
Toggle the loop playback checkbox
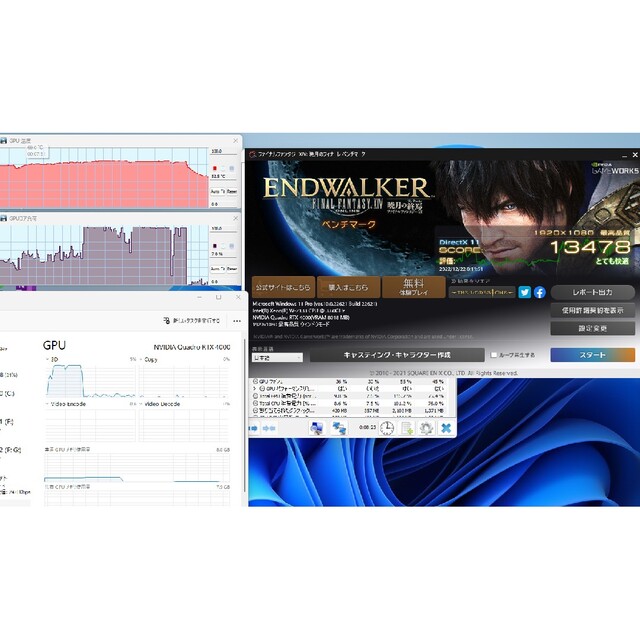click(493, 355)
